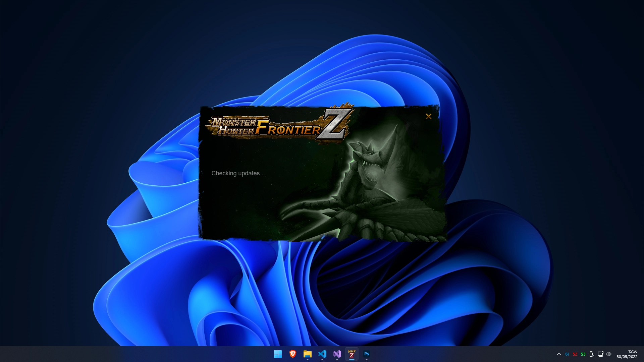Open the Monster Hunter Frontier Z taskbar icon
This screenshot has width=644, height=362.
[x=352, y=354]
